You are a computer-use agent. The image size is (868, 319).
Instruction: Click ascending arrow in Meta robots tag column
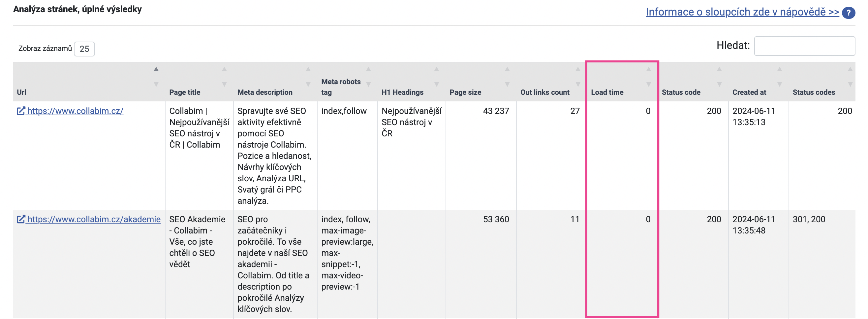(368, 69)
